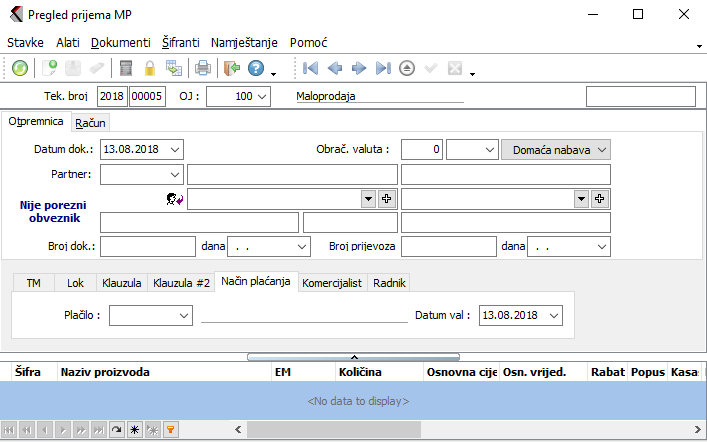
Task: Click the green refresh icon in toolbar
Action: [x=20, y=69]
